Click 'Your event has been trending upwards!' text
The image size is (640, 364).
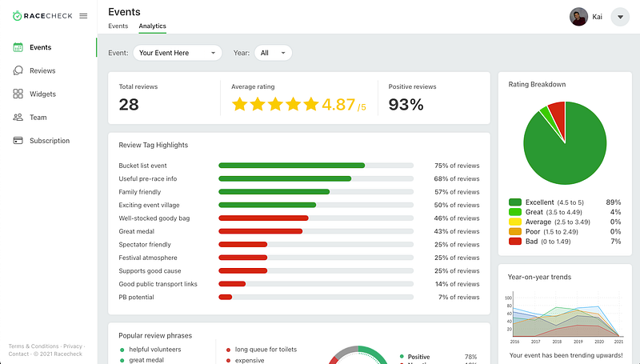[566, 355]
